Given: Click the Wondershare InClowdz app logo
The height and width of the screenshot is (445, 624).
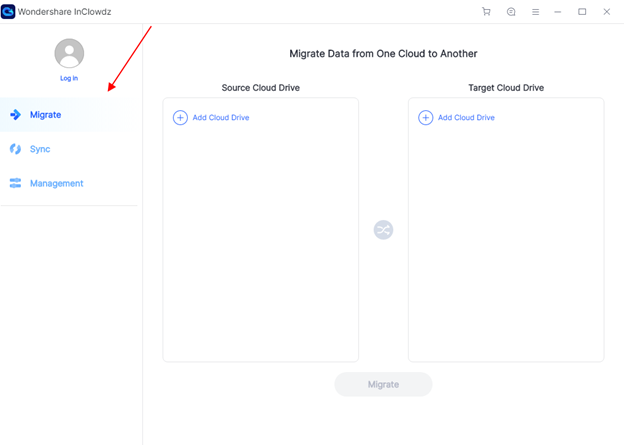Looking at the screenshot, I should pyautogui.click(x=8, y=12).
